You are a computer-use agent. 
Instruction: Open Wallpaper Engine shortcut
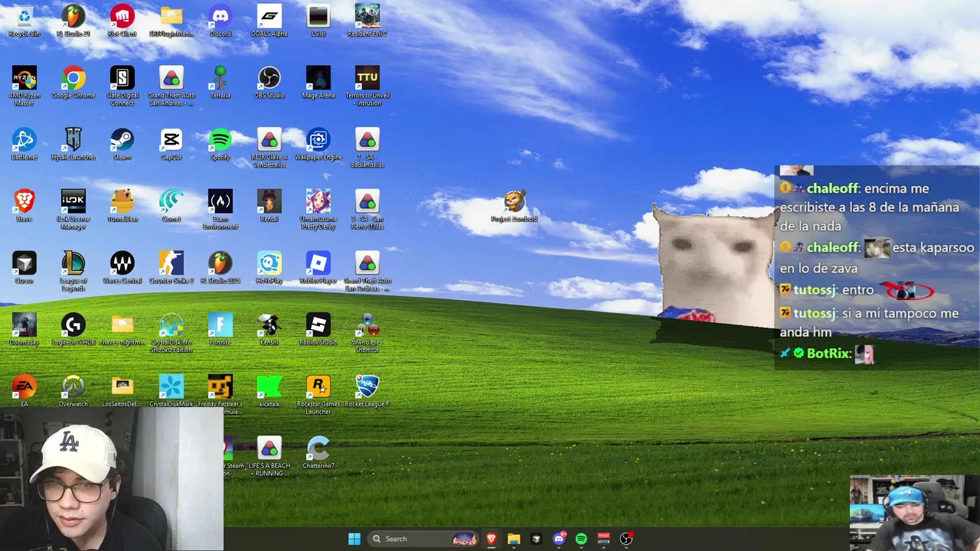tap(318, 144)
